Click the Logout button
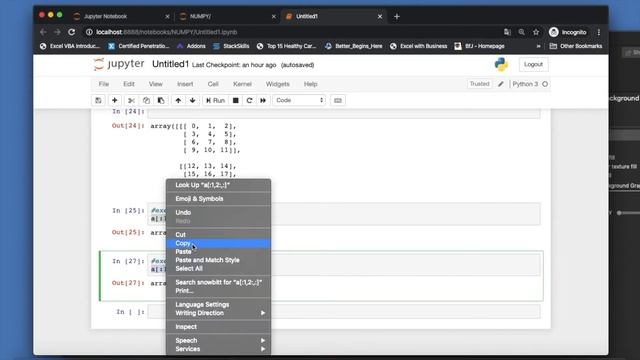This screenshot has height=360, width=640. pyautogui.click(x=533, y=64)
